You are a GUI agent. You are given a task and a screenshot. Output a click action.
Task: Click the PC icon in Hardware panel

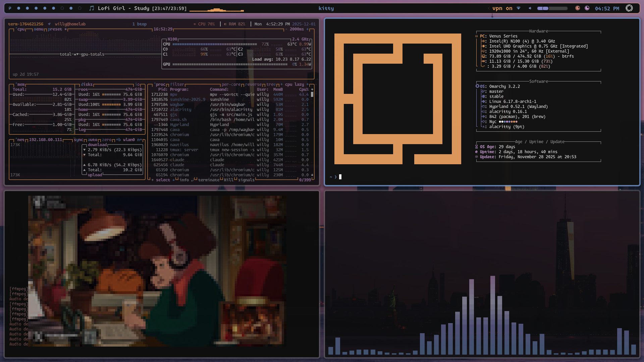tap(477, 36)
